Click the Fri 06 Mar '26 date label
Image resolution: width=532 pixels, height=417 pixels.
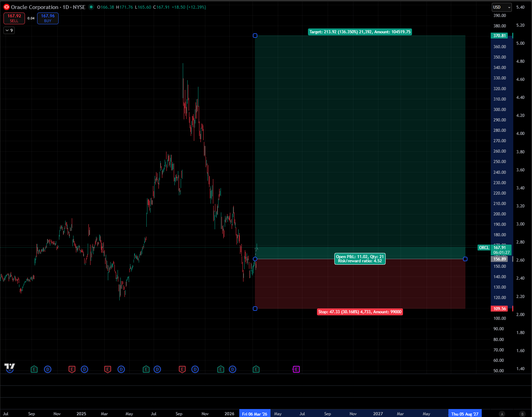255,414
